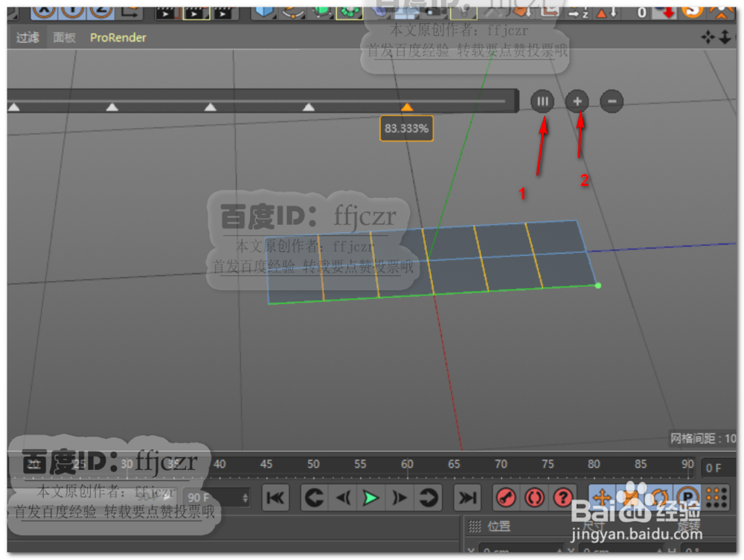Screen dimensions: 744x560
Task: Click the equal spacing button with three bars
Action: (x=542, y=101)
